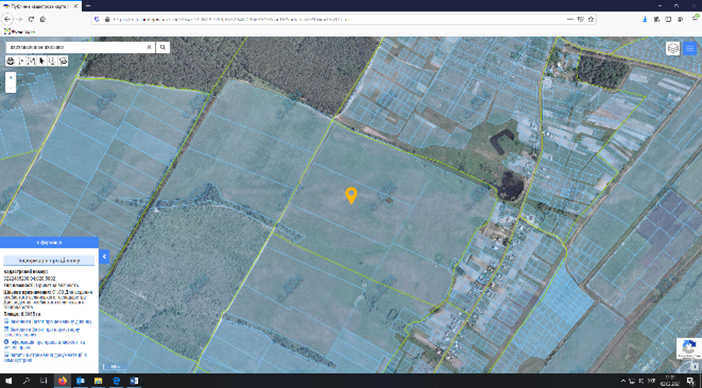Open Firefox from the Windows taskbar
This screenshot has width=702, height=388.
click(x=62, y=381)
